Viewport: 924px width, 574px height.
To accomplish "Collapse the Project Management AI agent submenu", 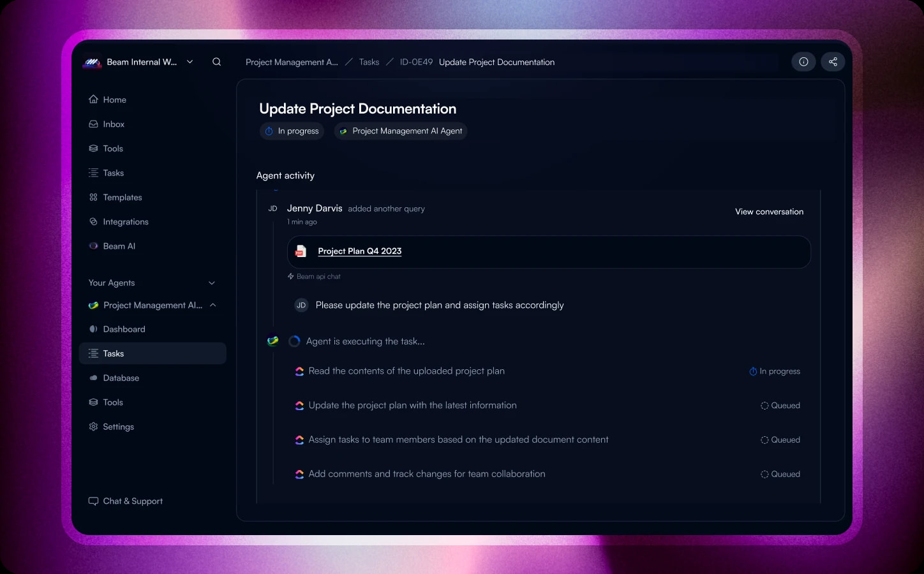I will coord(213,305).
